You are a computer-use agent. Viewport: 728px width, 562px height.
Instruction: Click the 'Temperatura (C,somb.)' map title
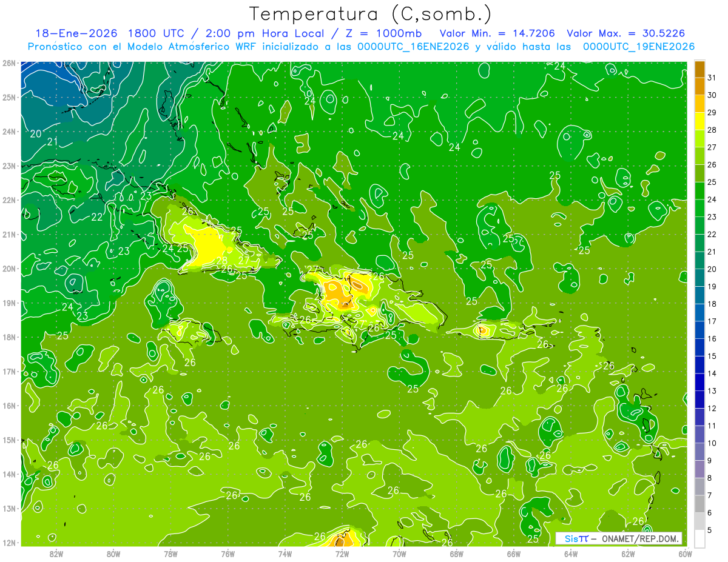[371, 14]
